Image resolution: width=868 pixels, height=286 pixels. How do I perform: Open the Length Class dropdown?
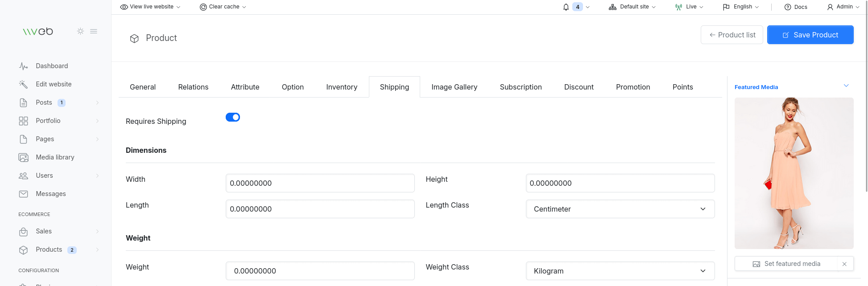click(x=620, y=209)
